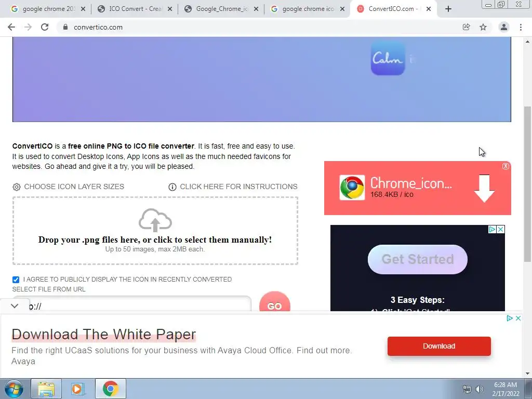Switch to the 'Google_Chrome_ic' tab
This screenshot has height=399, width=532.
(x=221, y=9)
